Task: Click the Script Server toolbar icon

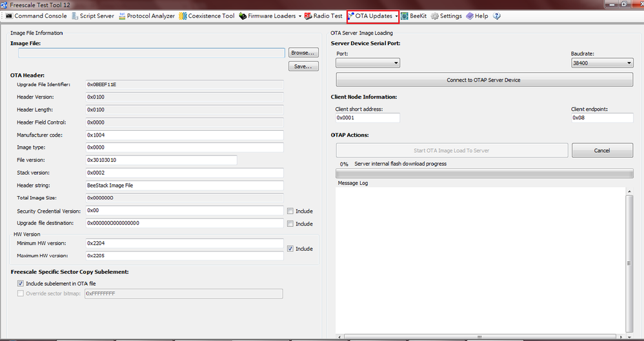Action: click(x=75, y=16)
